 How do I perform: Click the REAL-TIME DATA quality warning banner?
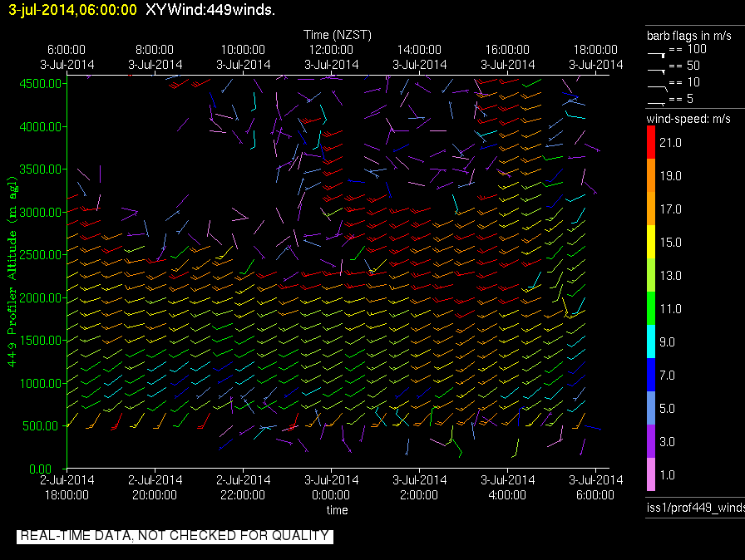(175, 536)
